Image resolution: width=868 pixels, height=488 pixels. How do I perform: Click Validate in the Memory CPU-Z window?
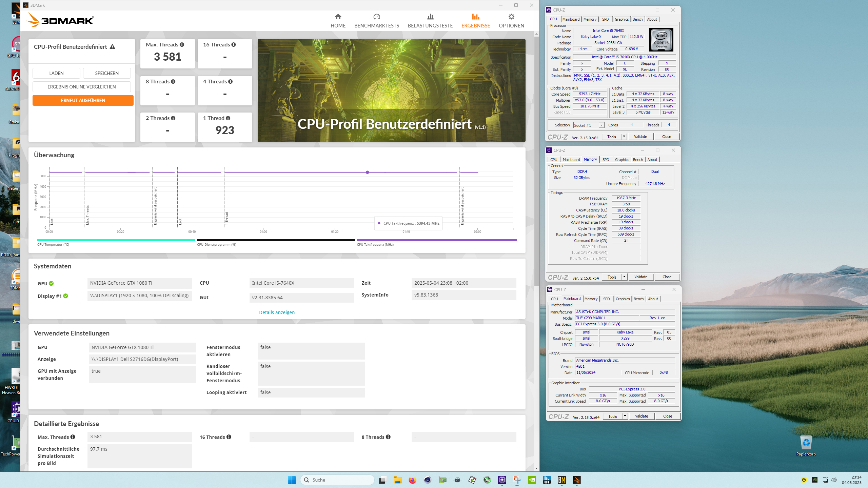(x=641, y=277)
